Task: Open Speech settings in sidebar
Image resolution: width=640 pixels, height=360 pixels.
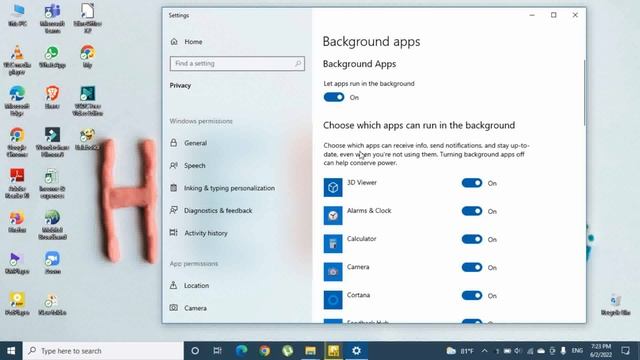Action: pyautogui.click(x=195, y=165)
